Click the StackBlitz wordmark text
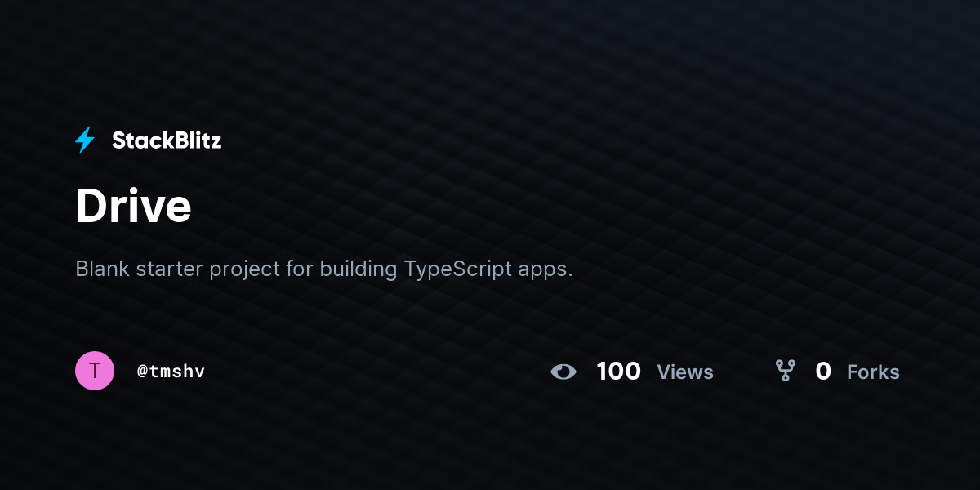 (x=167, y=140)
